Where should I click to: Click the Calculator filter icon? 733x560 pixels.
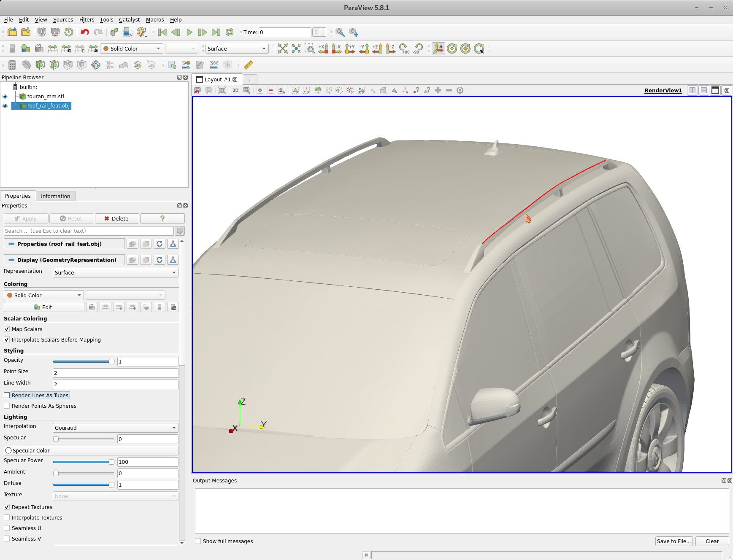(x=12, y=65)
